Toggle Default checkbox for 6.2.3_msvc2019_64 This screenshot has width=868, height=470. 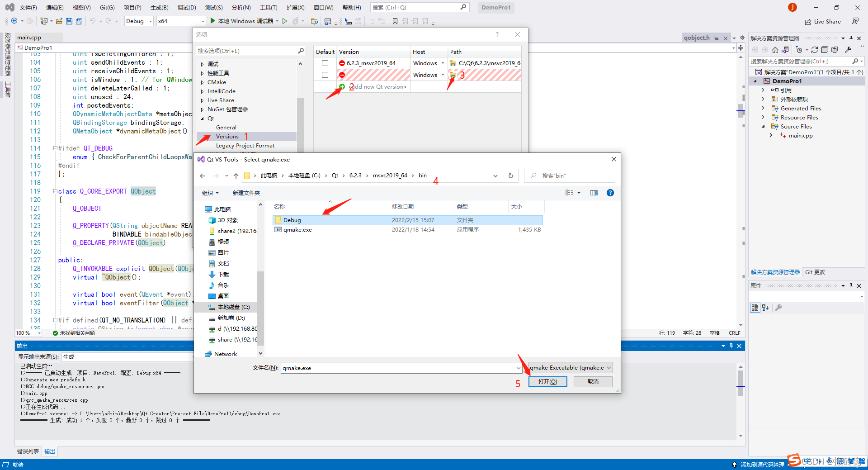(325, 63)
